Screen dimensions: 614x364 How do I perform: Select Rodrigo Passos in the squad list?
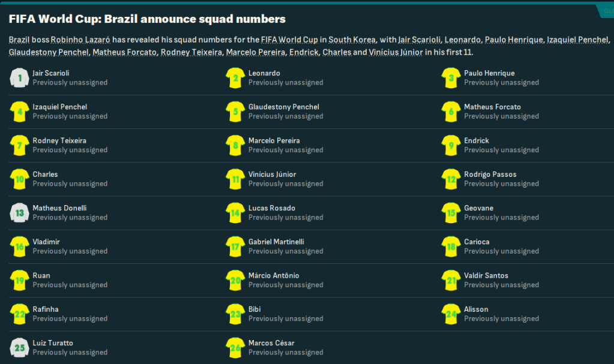490,175
